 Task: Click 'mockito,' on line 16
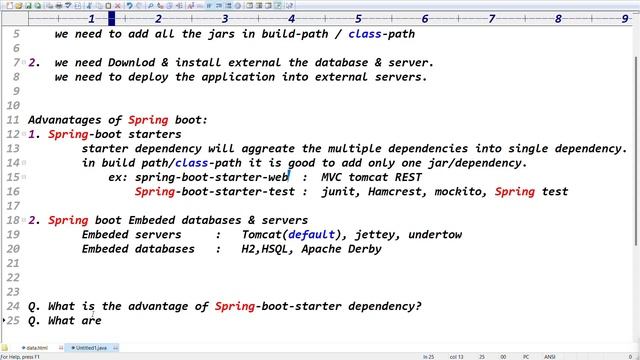461,191
